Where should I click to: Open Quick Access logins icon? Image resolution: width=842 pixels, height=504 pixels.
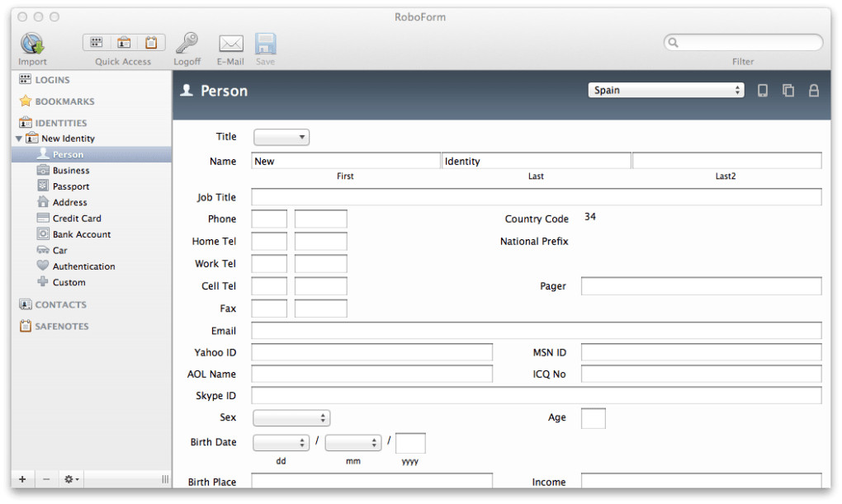[x=97, y=42]
